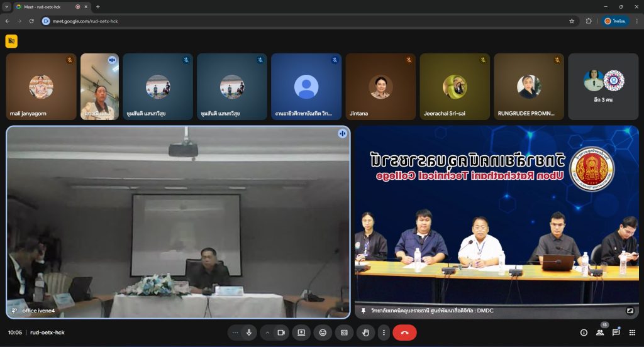Toggle closed captions in the meeting
The image size is (644, 347).
(344, 333)
